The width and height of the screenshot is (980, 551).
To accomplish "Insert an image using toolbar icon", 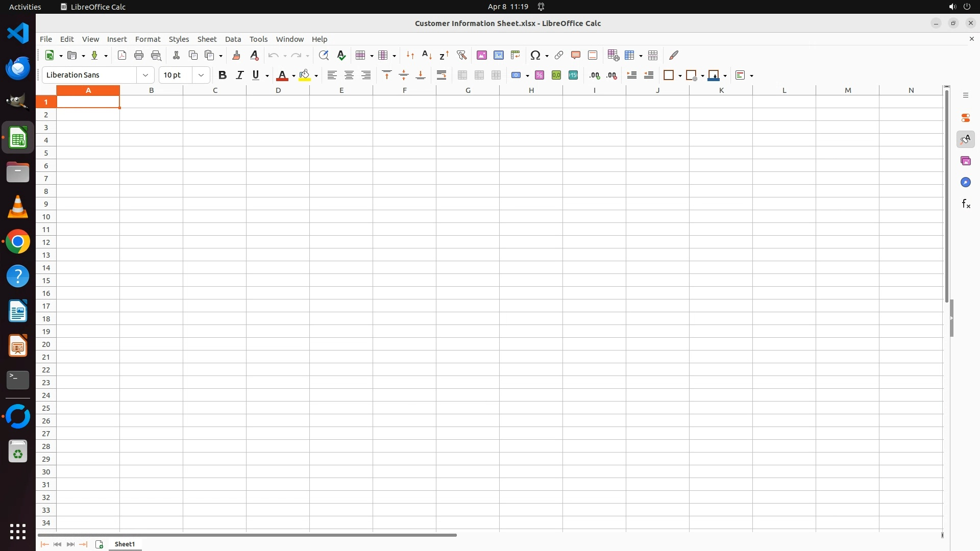I will pyautogui.click(x=481, y=55).
